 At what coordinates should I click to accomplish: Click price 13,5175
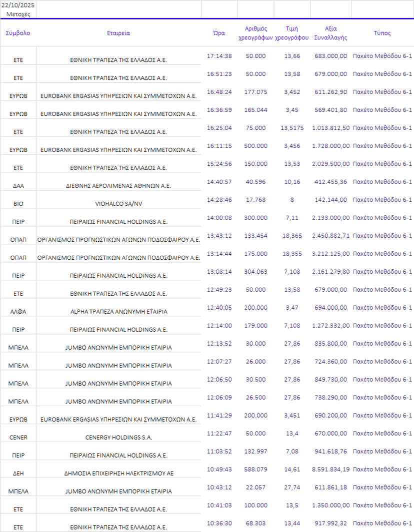[x=292, y=128]
